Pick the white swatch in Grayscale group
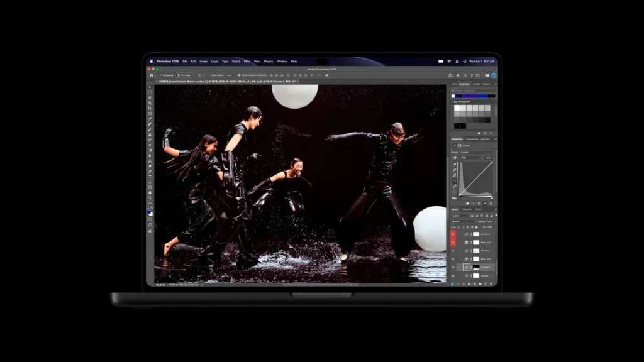This screenshot has width=644, height=362. (x=457, y=108)
